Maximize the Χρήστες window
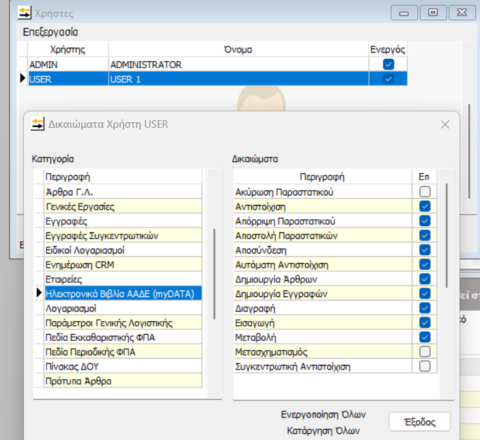 click(x=433, y=13)
